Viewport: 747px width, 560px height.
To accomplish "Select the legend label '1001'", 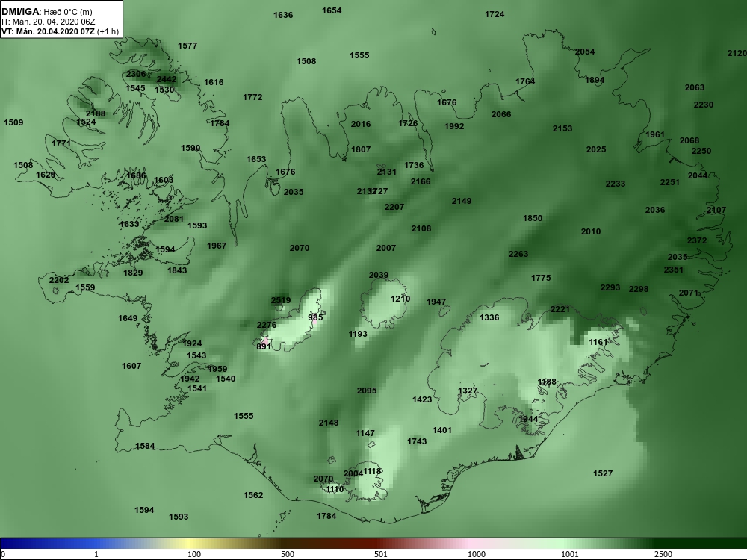I will 569,554.
